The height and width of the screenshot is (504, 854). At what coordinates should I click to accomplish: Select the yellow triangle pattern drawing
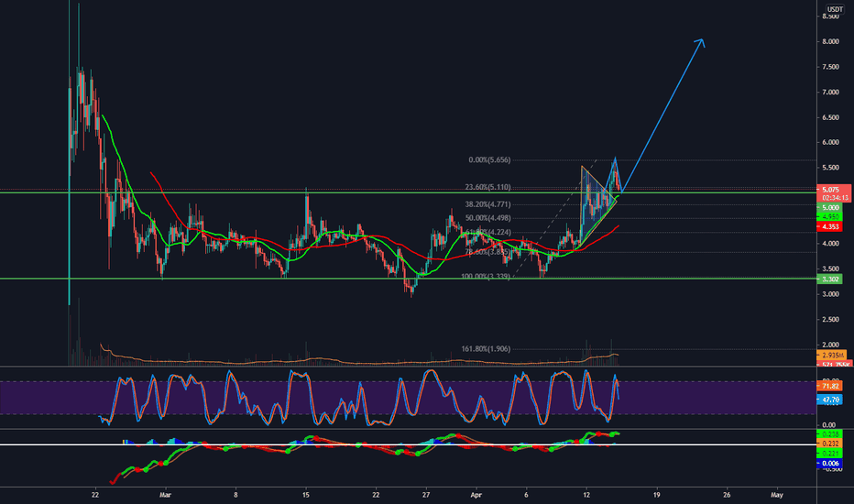pos(598,205)
